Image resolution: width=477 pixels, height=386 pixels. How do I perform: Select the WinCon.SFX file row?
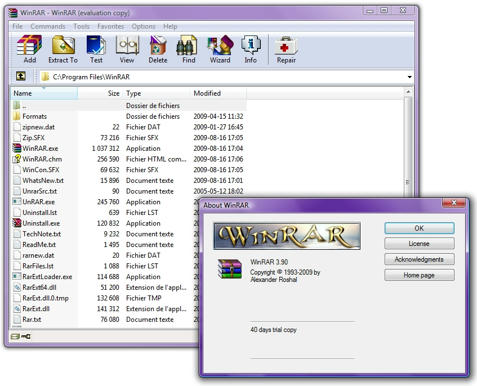coord(129,169)
